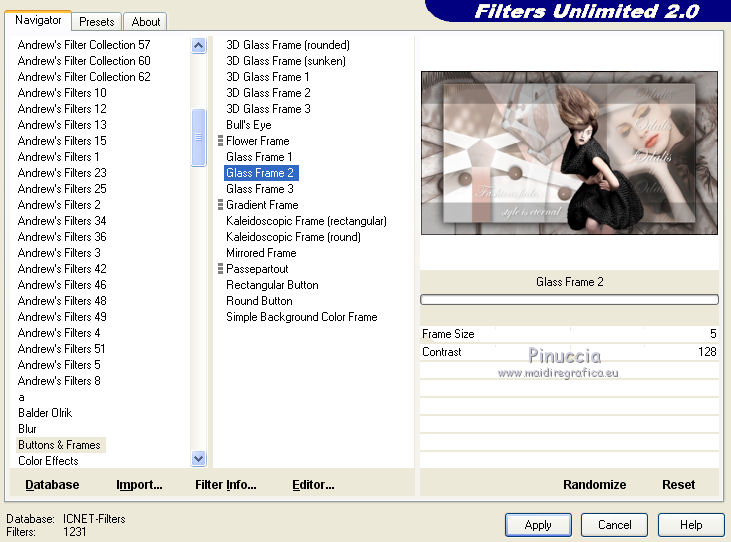Open the Import... dialog
731x542 pixels.
[139, 485]
